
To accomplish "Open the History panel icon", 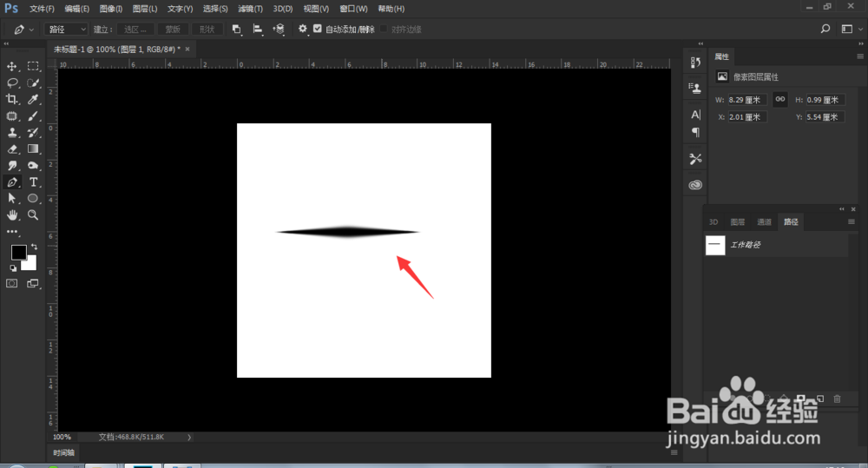I will (695, 63).
